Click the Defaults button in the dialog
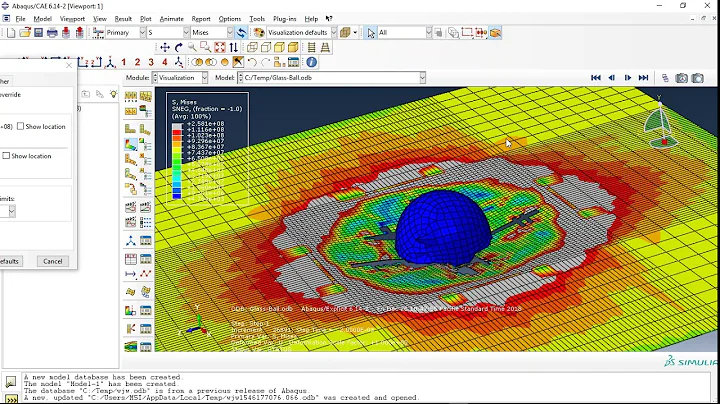 click(9, 261)
